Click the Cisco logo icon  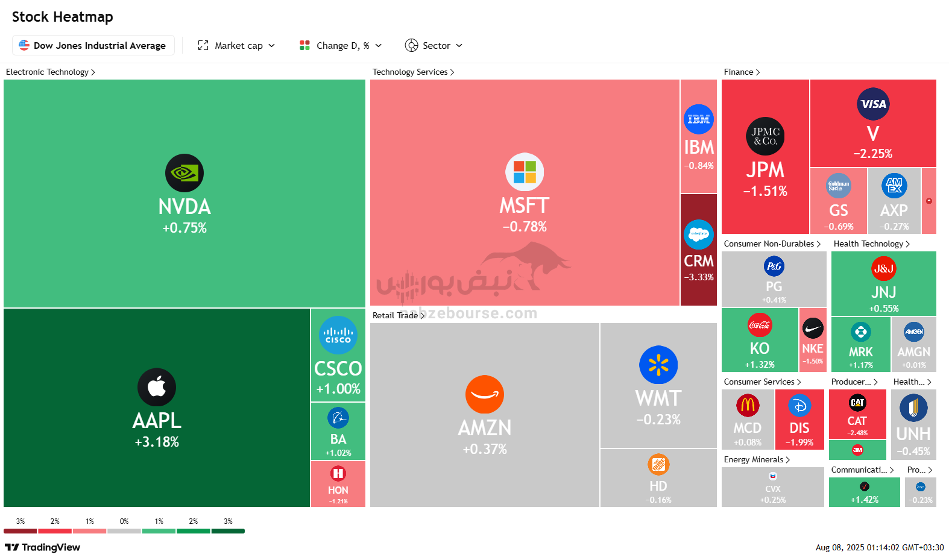(338, 335)
